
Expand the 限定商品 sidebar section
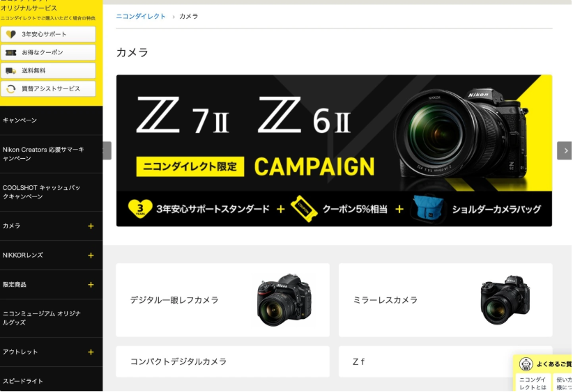(x=91, y=285)
